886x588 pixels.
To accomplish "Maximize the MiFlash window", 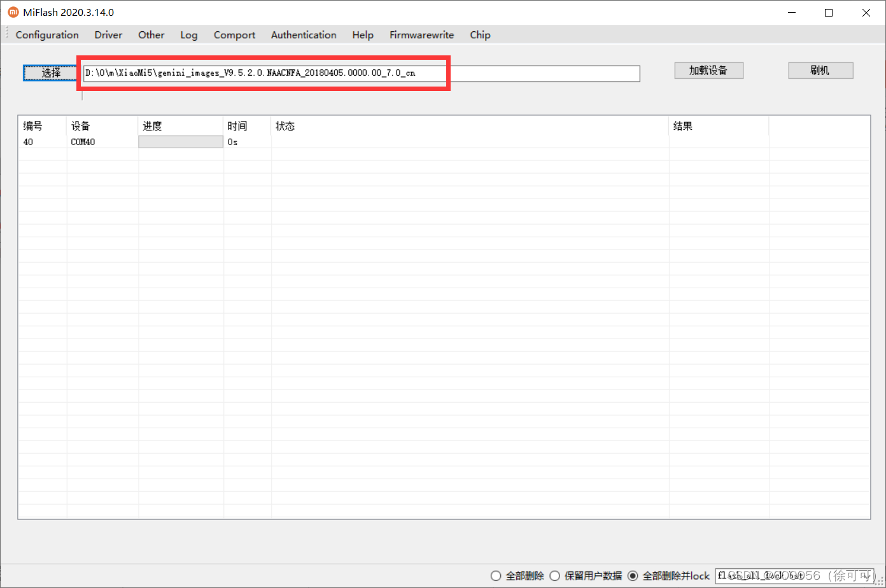I will click(829, 12).
